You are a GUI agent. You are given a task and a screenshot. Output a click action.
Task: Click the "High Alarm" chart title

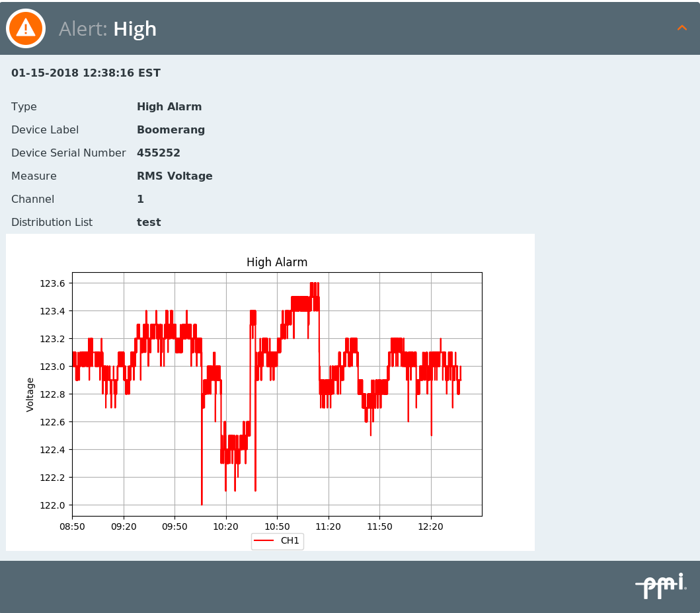(x=277, y=262)
